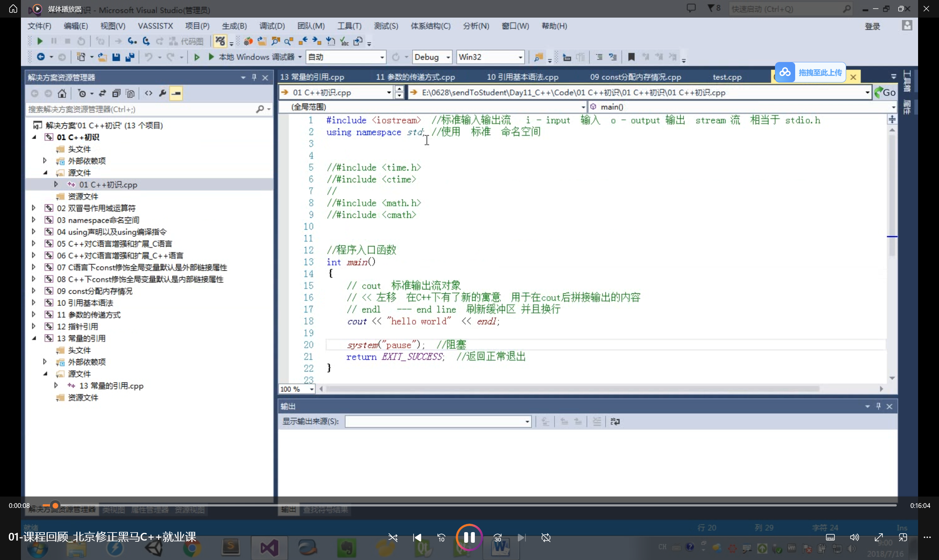Expand the 10 引用基本语法 project

pos(34,303)
